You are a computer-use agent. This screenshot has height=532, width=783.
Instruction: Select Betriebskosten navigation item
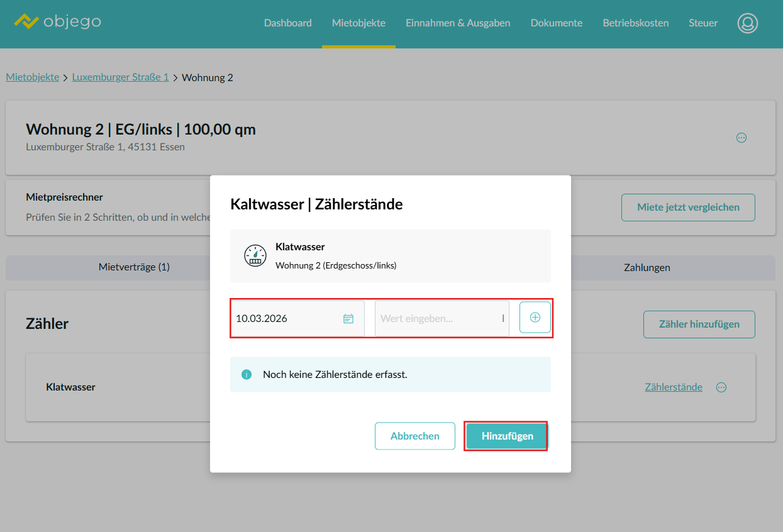(x=635, y=23)
